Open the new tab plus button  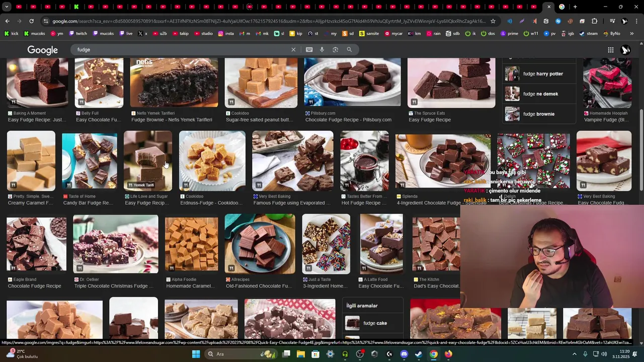[575, 7]
